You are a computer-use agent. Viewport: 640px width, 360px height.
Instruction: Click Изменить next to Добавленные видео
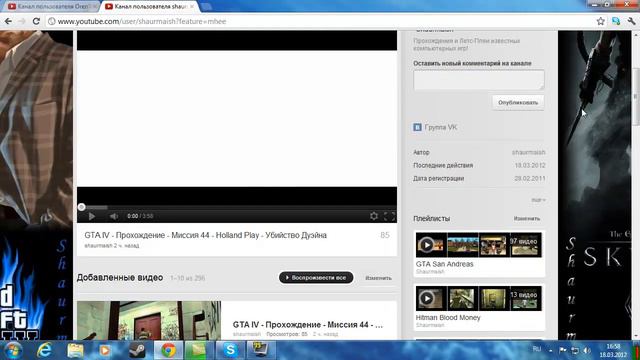click(x=378, y=278)
